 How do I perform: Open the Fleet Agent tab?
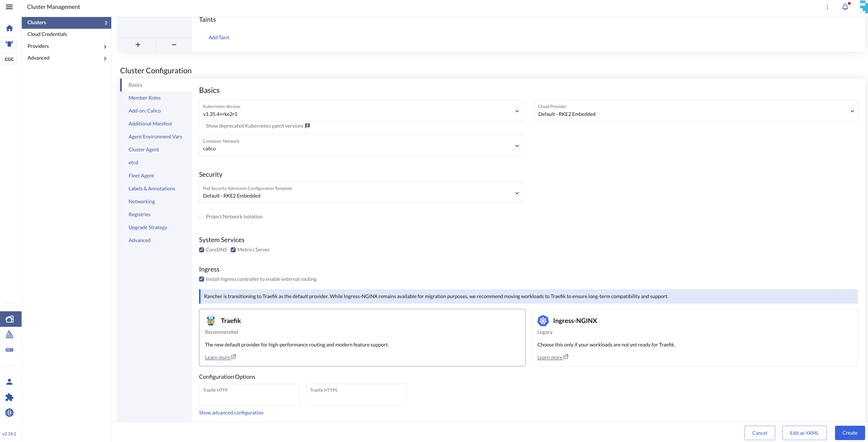coord(141,176)
